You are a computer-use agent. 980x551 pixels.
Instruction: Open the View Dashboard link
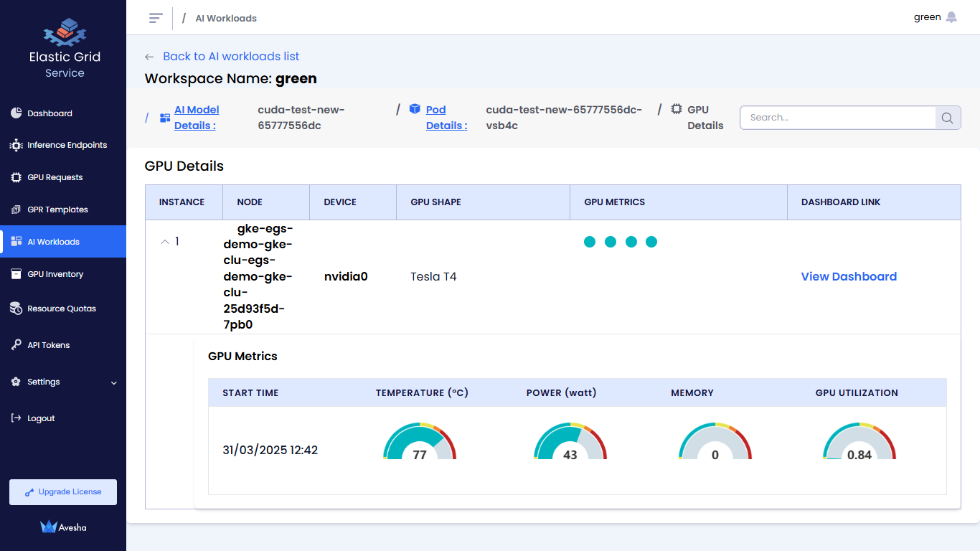click(x=849, y=276)
